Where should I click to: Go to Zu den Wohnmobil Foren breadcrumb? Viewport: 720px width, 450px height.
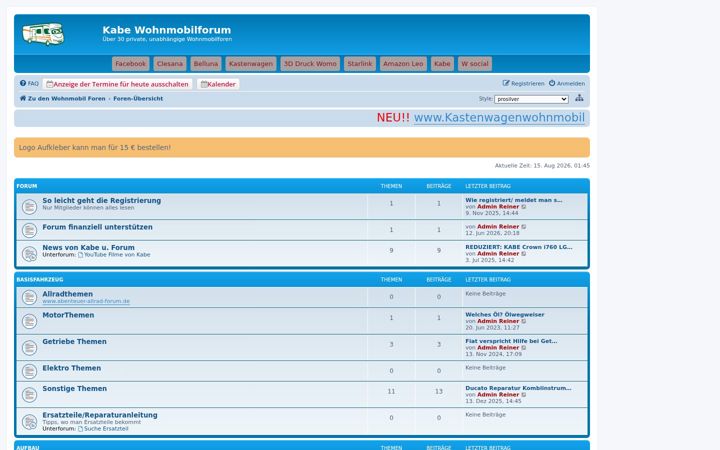pos(62,99)
